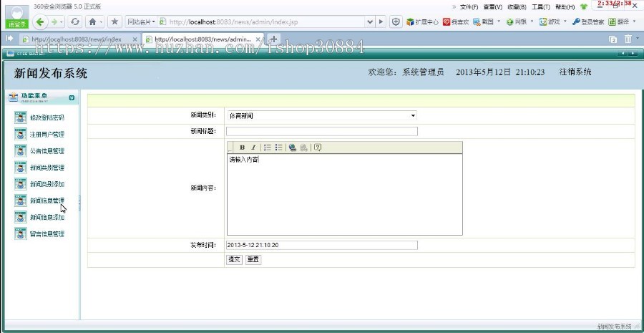
Task: Close the news/index browser tab
Action: pos(135,39)
